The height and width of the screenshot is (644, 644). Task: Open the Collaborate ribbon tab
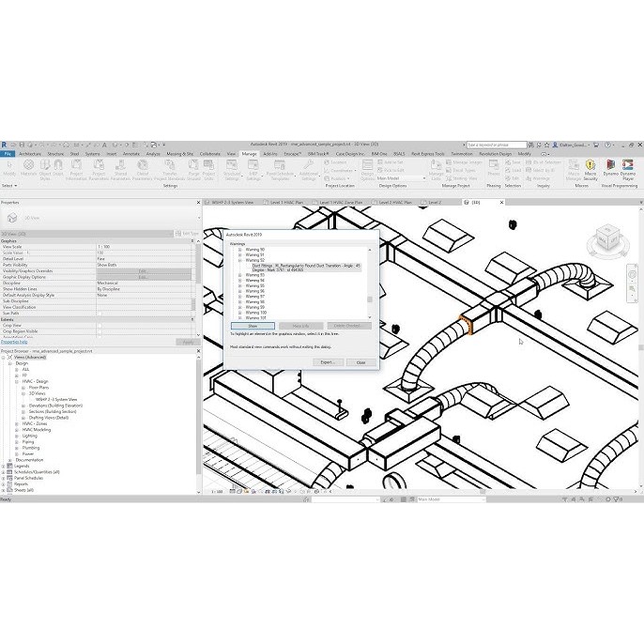click(x=210, y=154)
